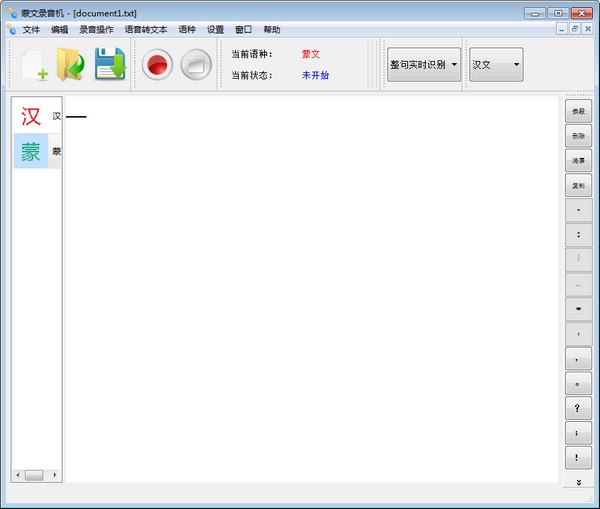This screenshot has height=509, width=600.
Task: Save the document with the floppy disk icon
Action: tap(110, 64)
